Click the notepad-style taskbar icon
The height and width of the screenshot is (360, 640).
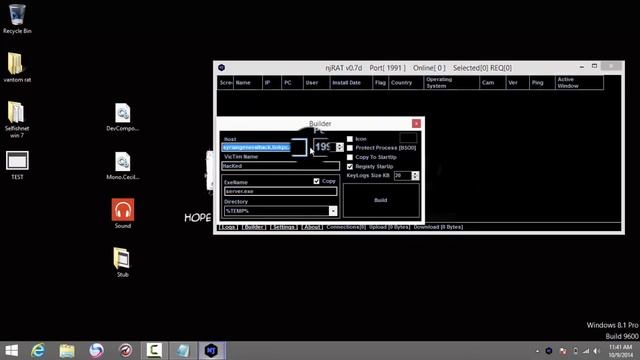click(182, 351)
